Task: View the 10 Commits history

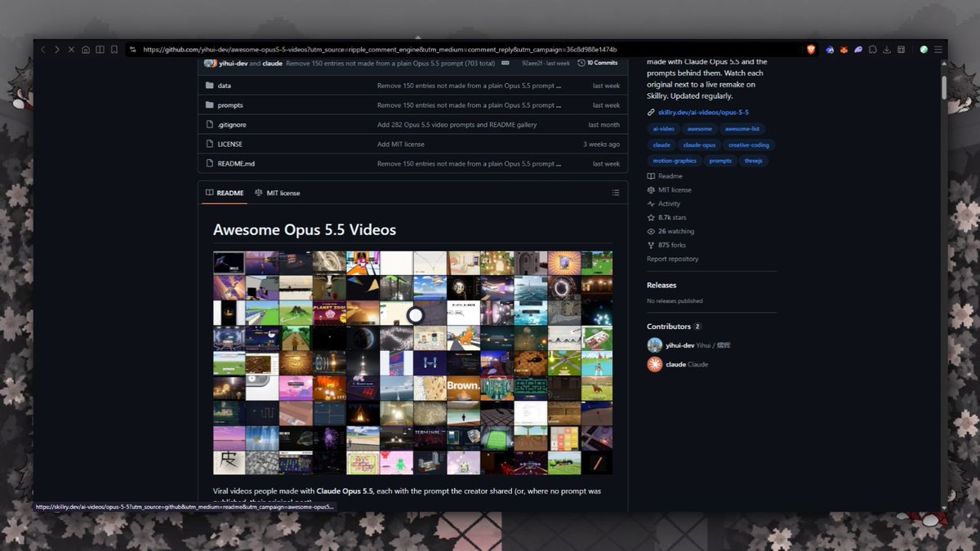Action: click(x=598, y=63)
